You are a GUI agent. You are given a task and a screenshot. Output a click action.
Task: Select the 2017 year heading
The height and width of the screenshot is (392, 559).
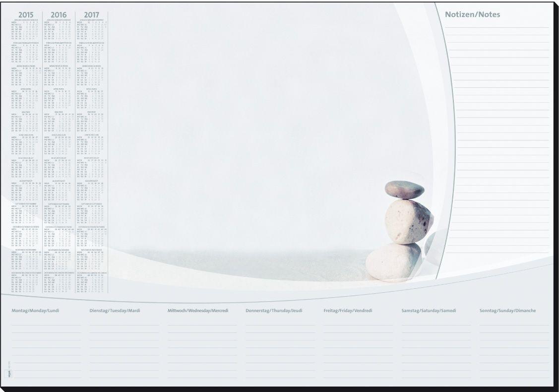tap(91, 15)
